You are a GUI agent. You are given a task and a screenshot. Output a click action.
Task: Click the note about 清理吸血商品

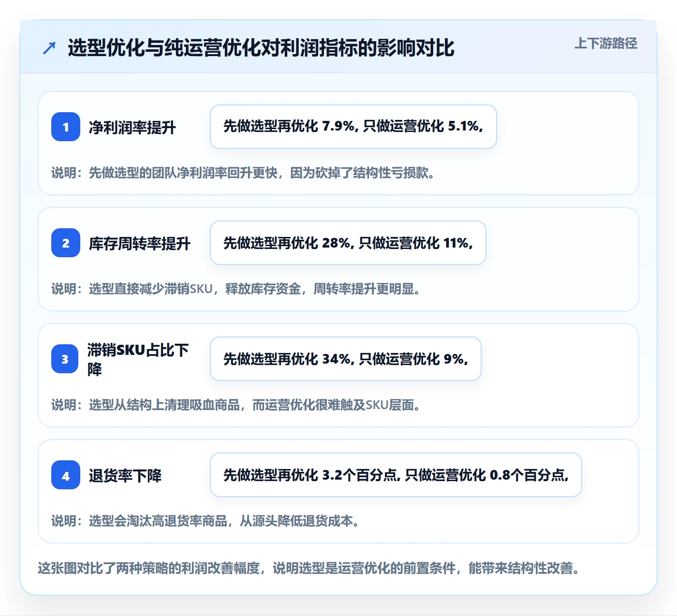pos(236,405)
